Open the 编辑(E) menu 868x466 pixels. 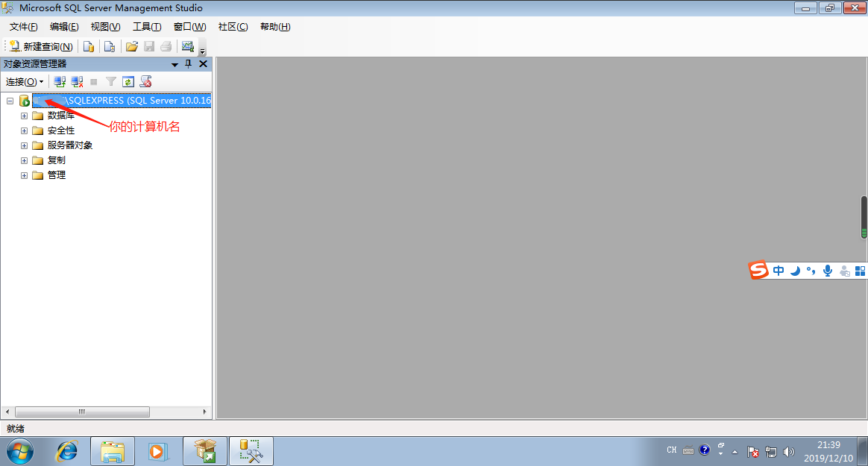tap(64, 27)
